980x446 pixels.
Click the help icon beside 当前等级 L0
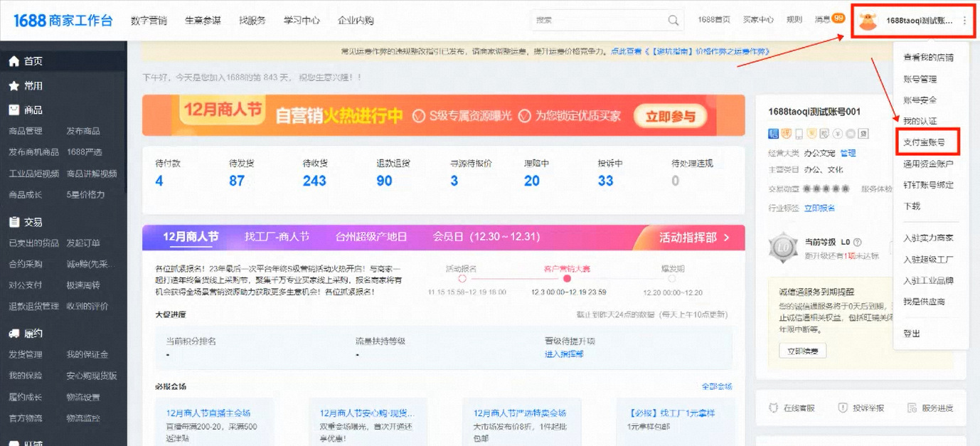[857, 242]
